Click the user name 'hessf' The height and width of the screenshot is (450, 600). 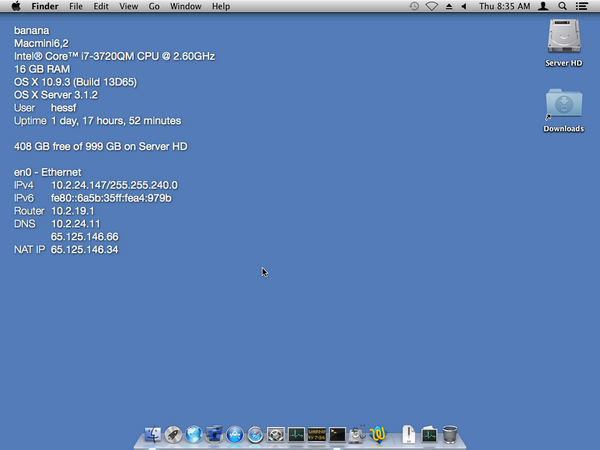[x=64, y=108]
